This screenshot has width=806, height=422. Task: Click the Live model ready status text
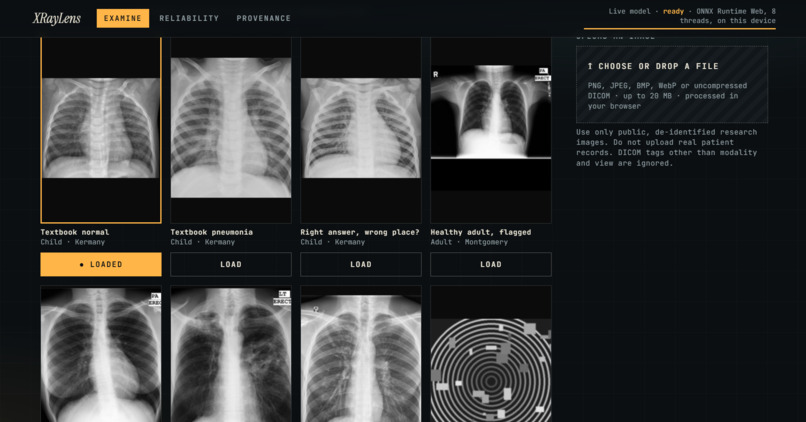(x=692, y=16)
